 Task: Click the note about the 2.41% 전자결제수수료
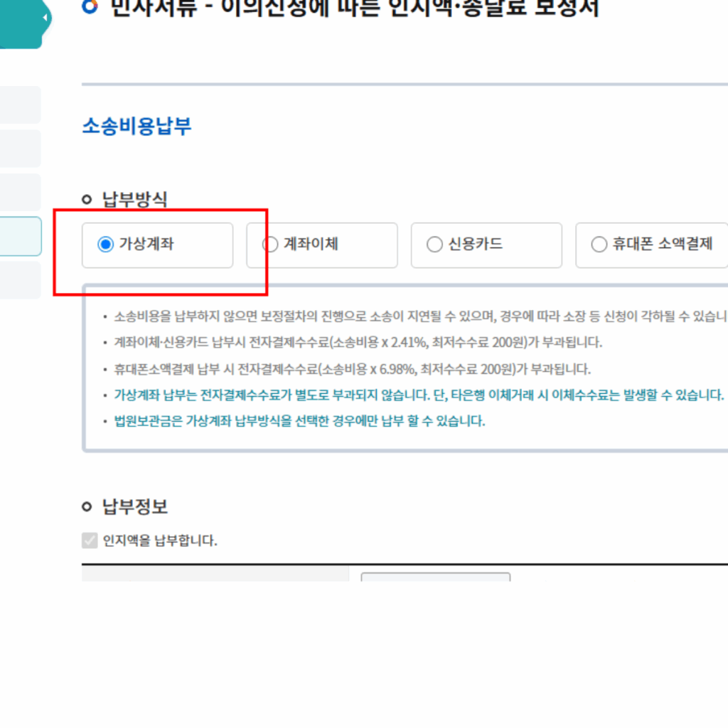tap(358, 343)
